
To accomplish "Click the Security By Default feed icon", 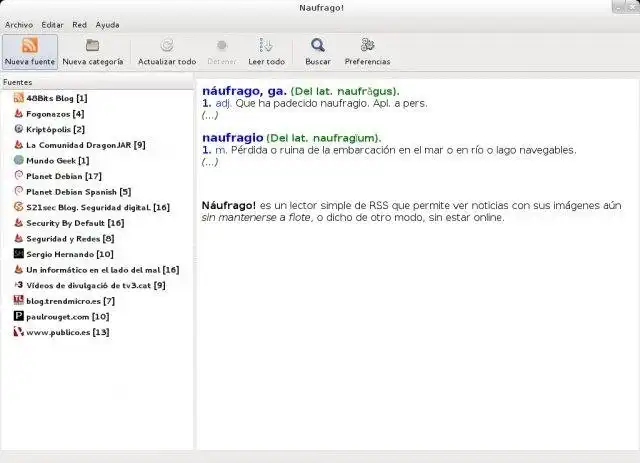I will (19, 222).
